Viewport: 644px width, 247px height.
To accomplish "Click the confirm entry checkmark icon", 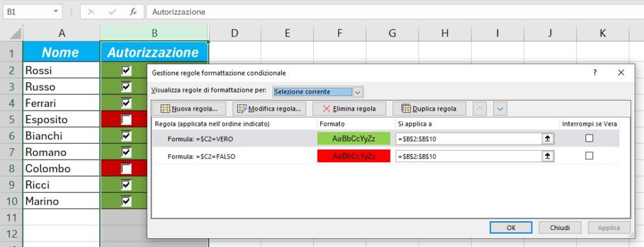I will click(112, 12).
